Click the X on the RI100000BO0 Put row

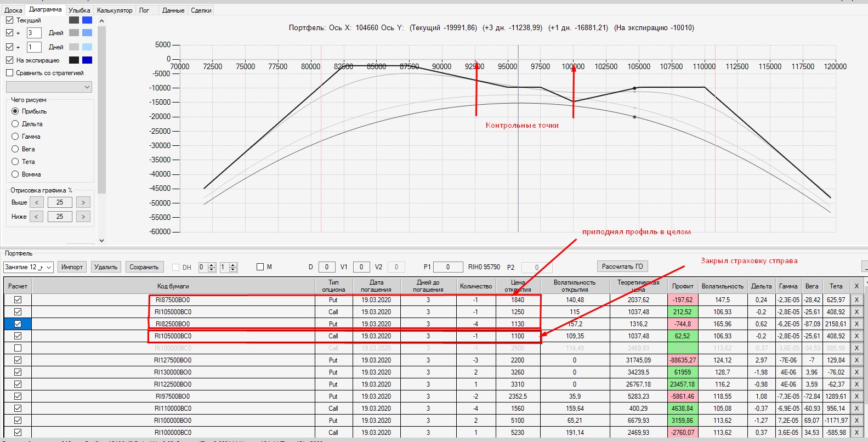click(856, 421)
